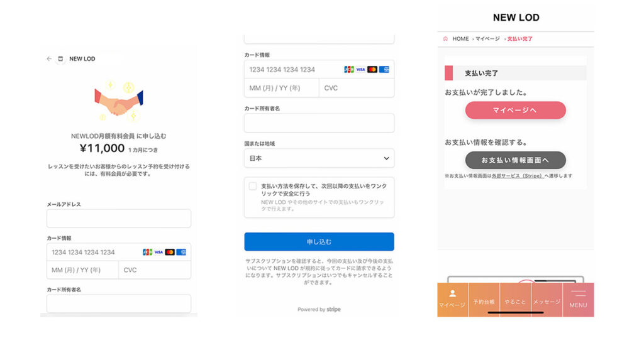
Task: Click Amex card icon in middle panel
Action: tap(384, 69)
